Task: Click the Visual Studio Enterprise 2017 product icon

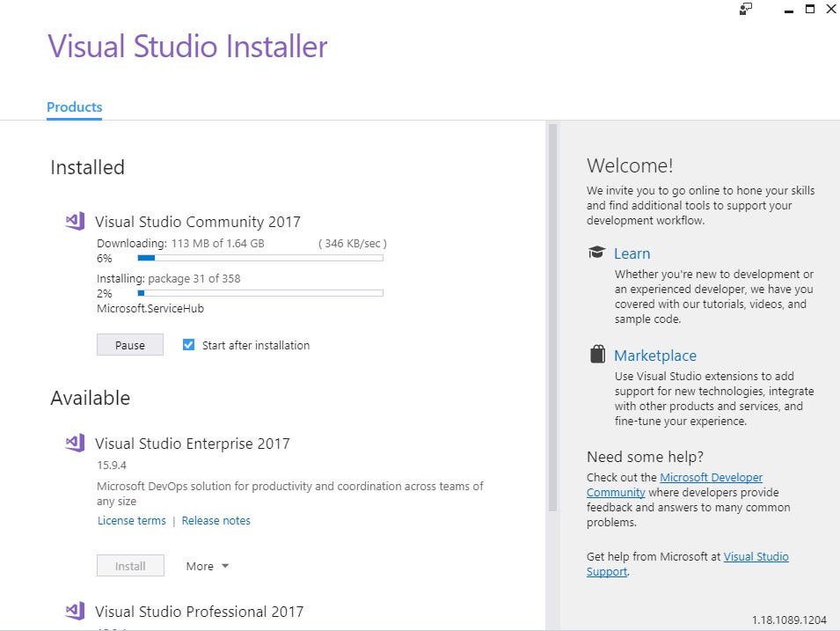Action: click(74, 443)
